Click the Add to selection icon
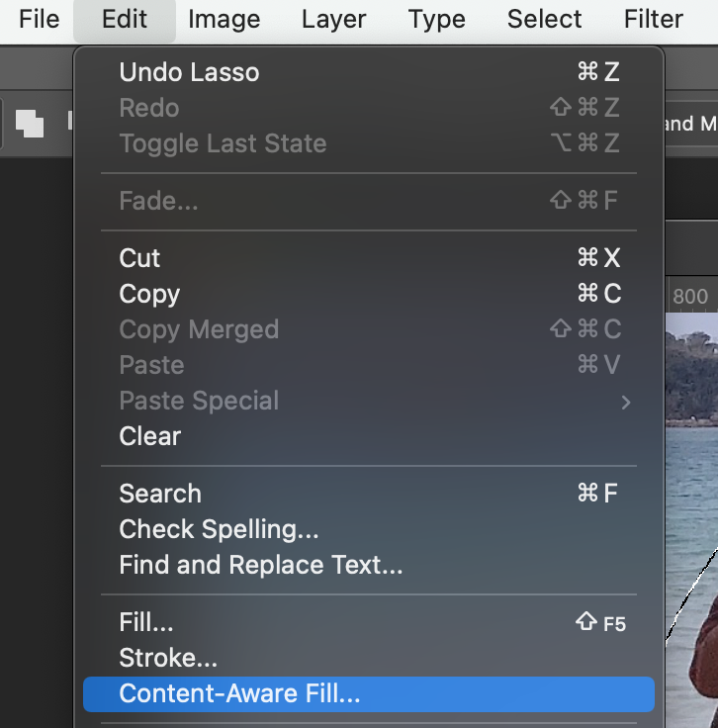718x728 pixels. 30,124
